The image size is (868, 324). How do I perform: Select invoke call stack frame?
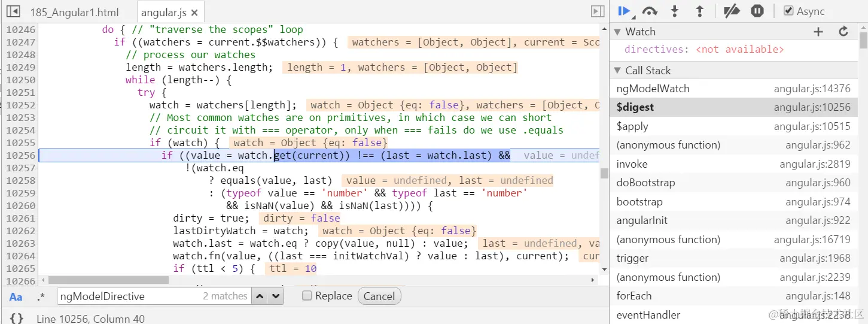pos(734,164)
